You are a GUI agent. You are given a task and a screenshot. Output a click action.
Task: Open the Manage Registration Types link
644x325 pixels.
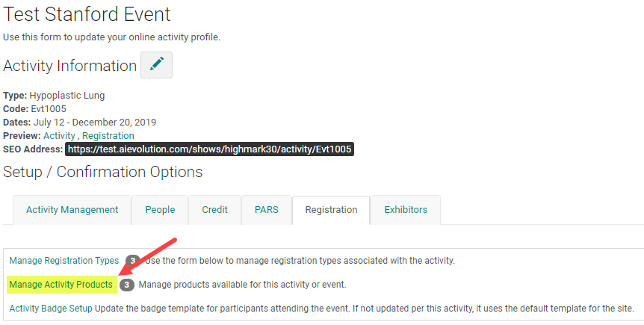tap(64, 261)
